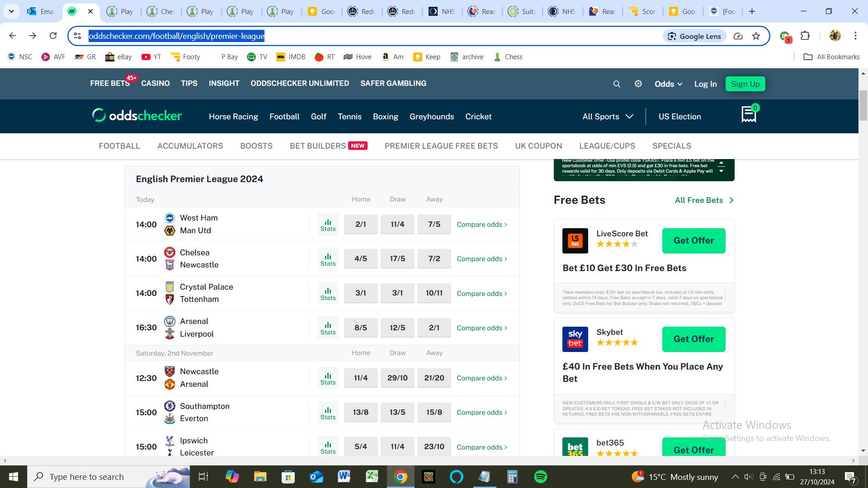Screen dimensions: 868x488
Task: Open Stats for Crystal Palace Tottenham
Action: [328, 293]
